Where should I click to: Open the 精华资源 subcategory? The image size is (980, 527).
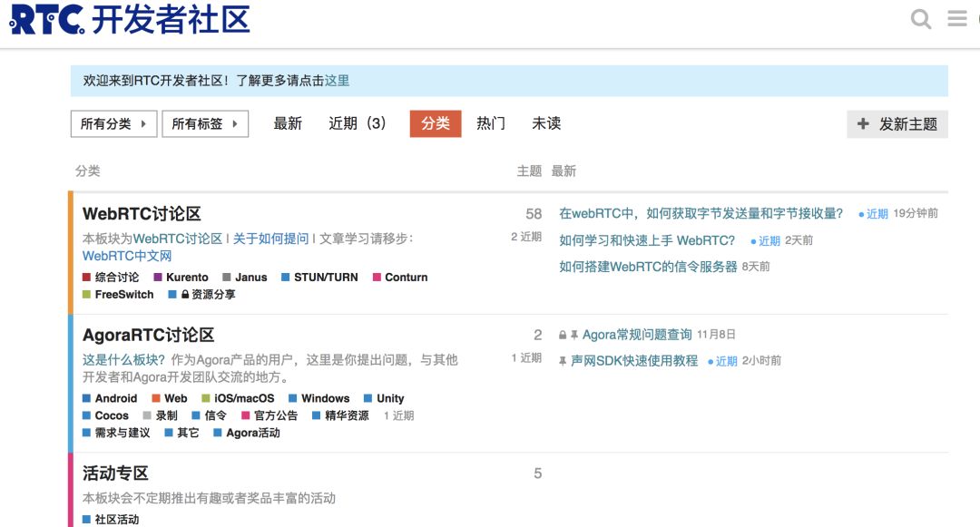point(340,415)
